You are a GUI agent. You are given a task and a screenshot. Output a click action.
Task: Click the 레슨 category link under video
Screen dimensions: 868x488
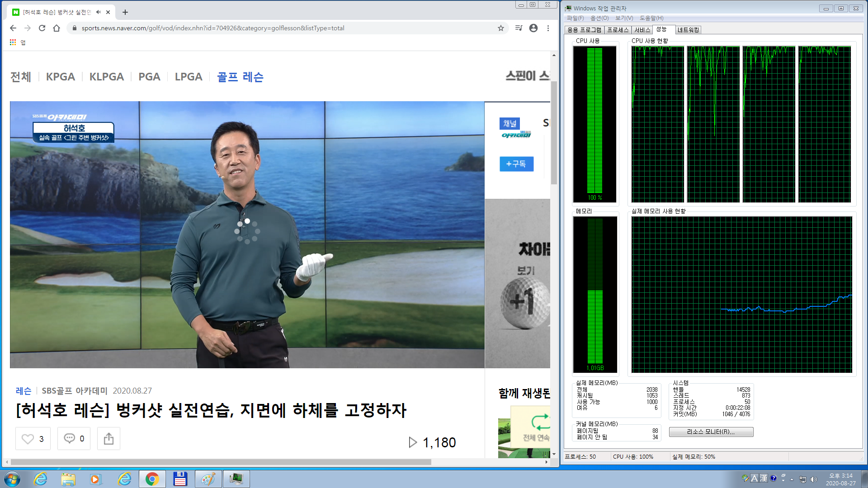24,391
